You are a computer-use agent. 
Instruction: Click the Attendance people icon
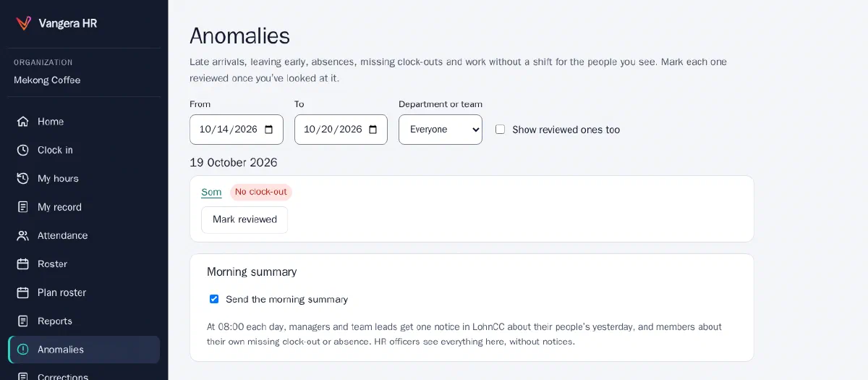[x=23, y=235]
